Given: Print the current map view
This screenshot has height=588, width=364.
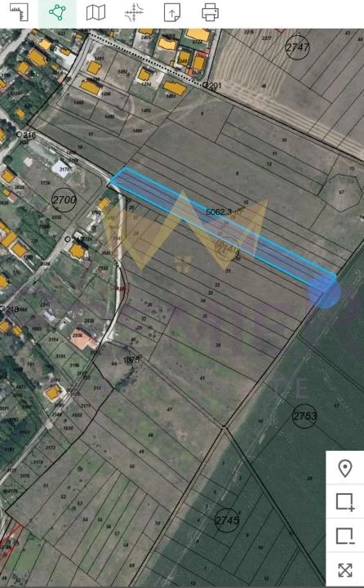Looking at the screenshot, I should click(211, 12).
